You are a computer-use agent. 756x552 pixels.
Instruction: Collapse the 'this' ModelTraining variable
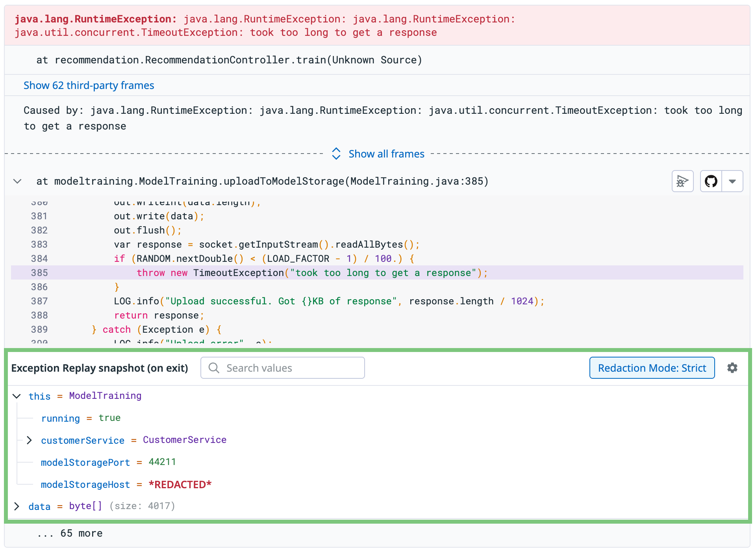coord(17,396)
